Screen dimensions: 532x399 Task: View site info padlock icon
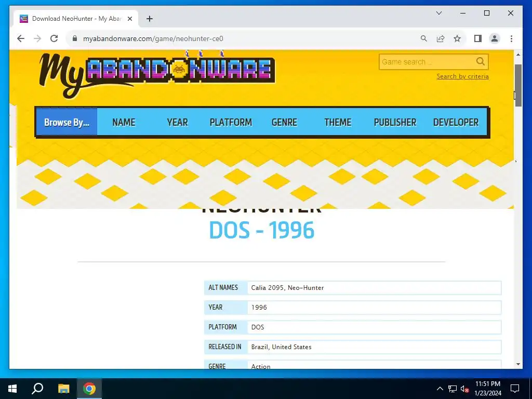(x=75, y=38)
